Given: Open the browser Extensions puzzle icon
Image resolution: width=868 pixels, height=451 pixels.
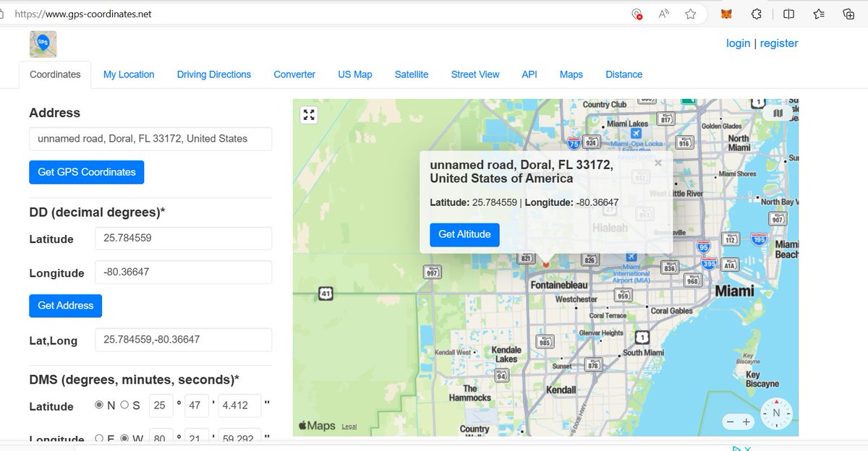Looking at the screenshot, I should (x=757, y=14).
